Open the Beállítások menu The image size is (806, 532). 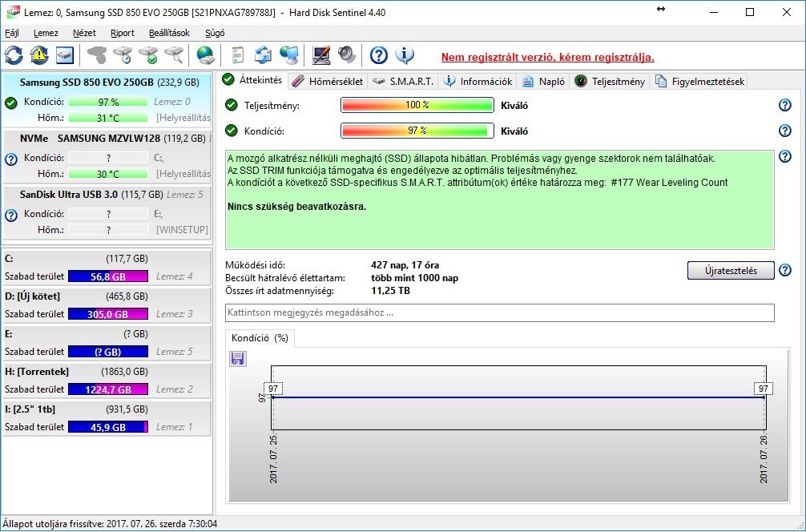(170, 33)
